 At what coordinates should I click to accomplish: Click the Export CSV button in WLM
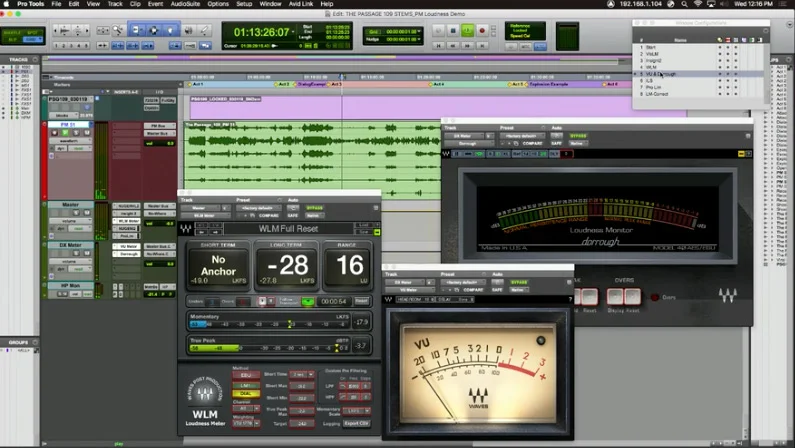356,424
